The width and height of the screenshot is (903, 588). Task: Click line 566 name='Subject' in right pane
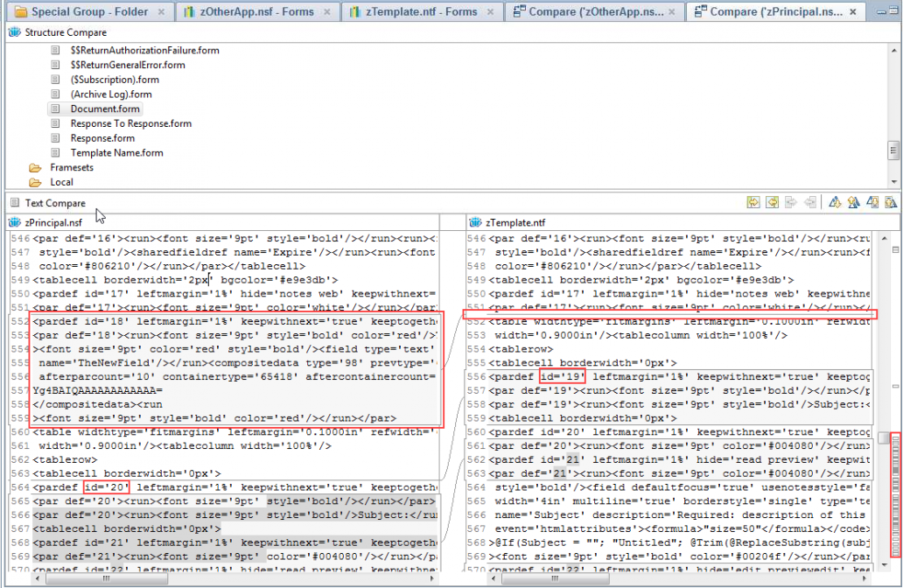tap(680, 514)
